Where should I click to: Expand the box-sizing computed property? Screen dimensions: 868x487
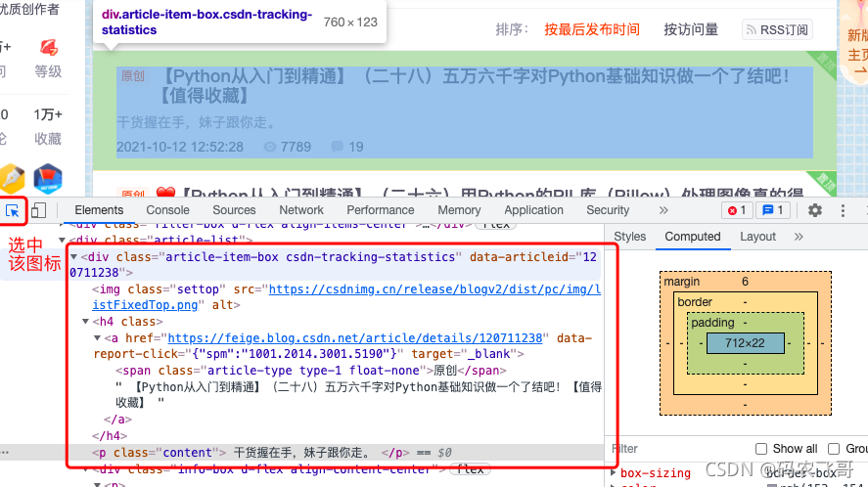[614, 473]
